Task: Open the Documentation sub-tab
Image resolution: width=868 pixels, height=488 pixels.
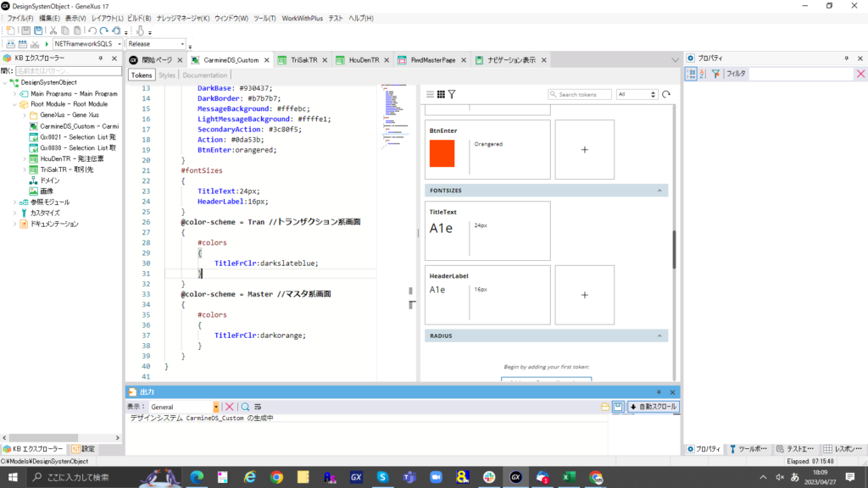Action: 205,75
